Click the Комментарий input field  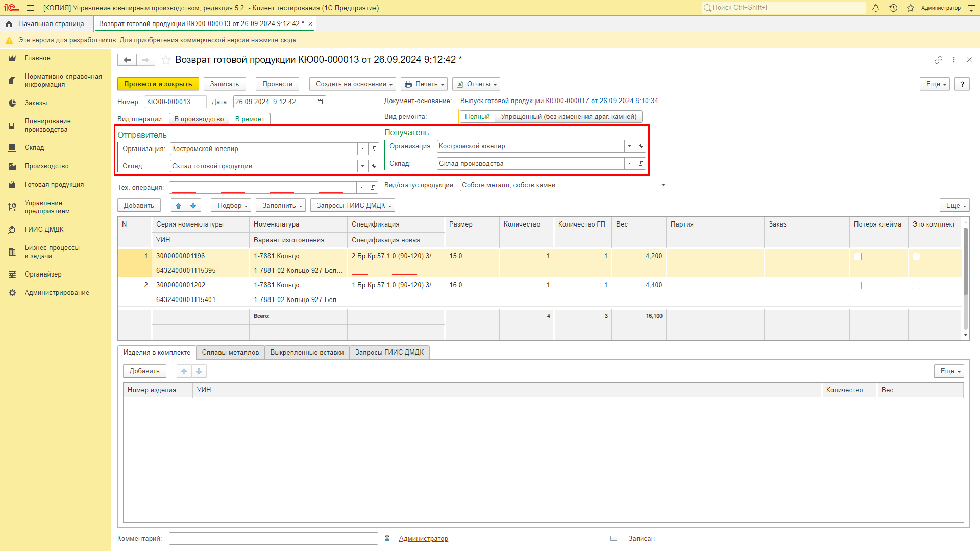pos(274,539)
